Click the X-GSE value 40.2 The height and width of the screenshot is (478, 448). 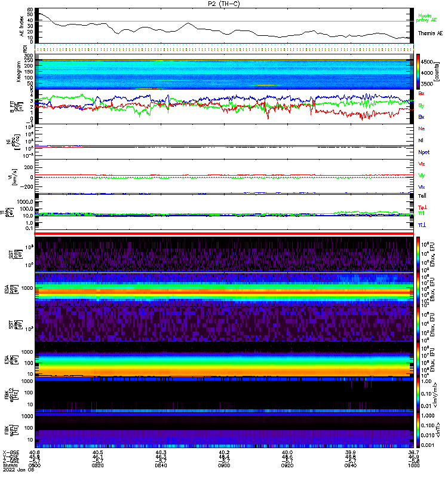(x=224, y=452)
